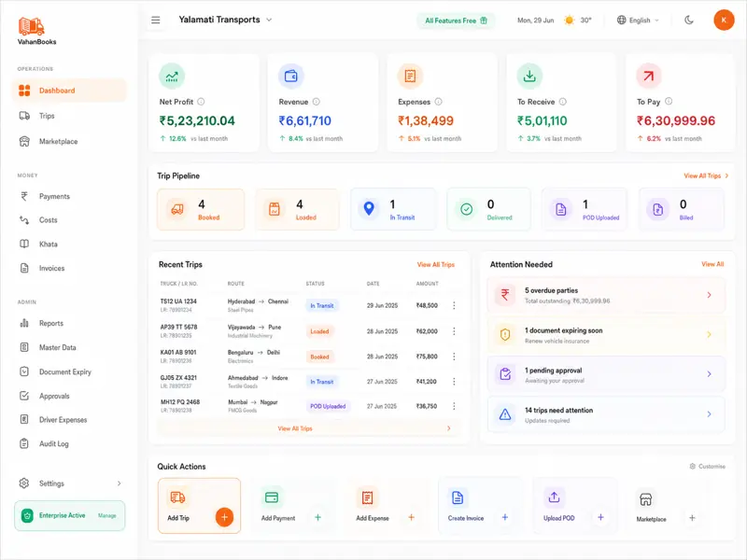Click the All Features Free badge
747x560 pixels.
tap(456, 21)
